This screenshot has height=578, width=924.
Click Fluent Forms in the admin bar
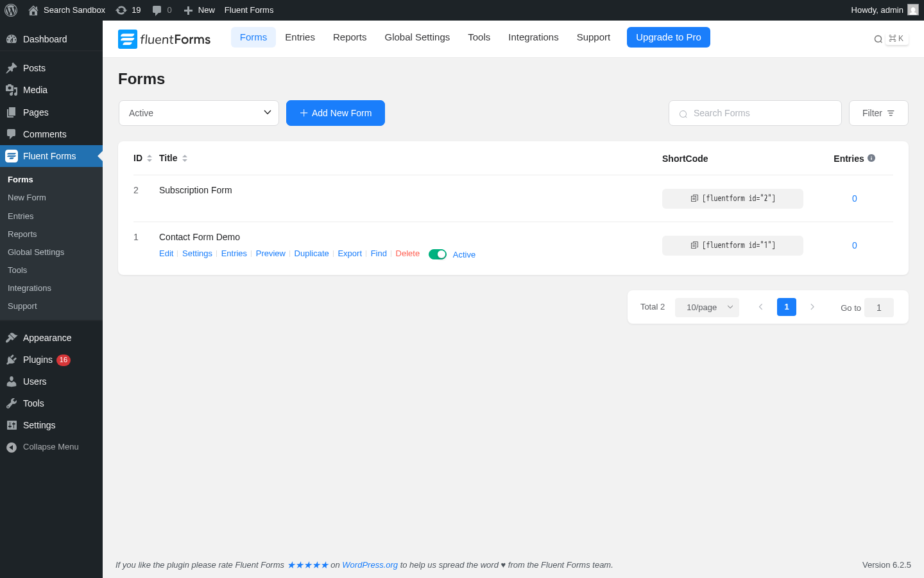point(249,10)
